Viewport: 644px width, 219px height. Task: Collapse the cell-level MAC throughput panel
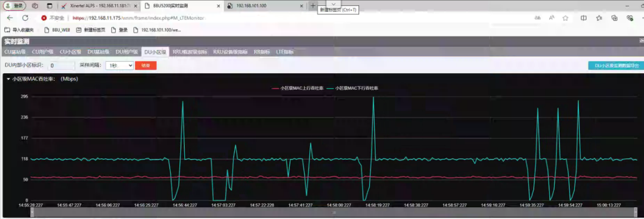tap(8, 79)
